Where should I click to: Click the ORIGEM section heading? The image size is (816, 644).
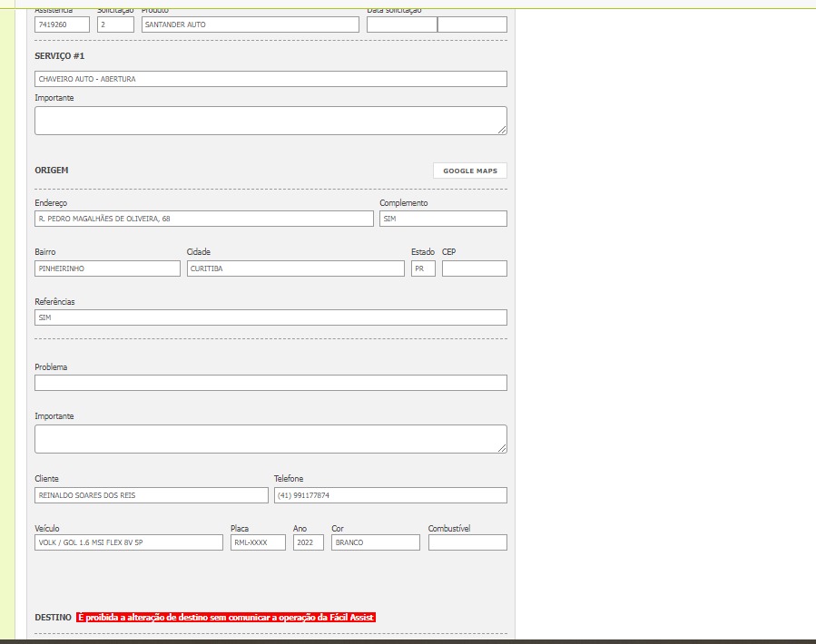click(x=52, y=171)
